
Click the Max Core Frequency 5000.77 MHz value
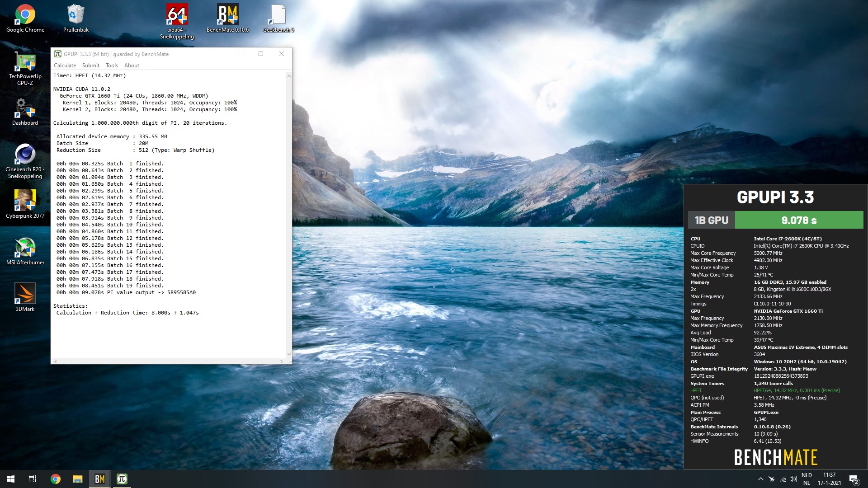[x=768, y=253]
